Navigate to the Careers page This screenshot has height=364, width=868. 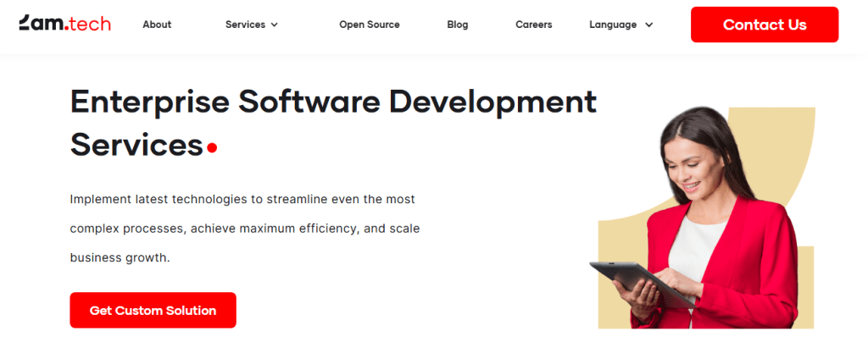tap(533, 25)
